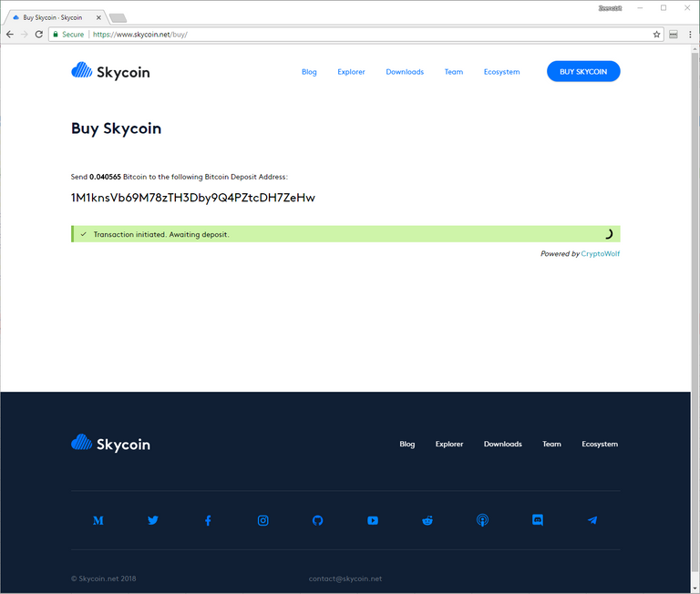Image resolution: width=700 pixels, height=594 pixels.
Task: Close the Buy Skycoin browser tab
Action: click(x=98, y=17)
